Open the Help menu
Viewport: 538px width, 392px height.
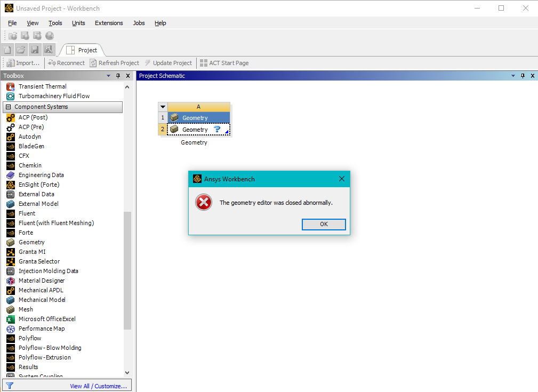(x=160, y=23)
